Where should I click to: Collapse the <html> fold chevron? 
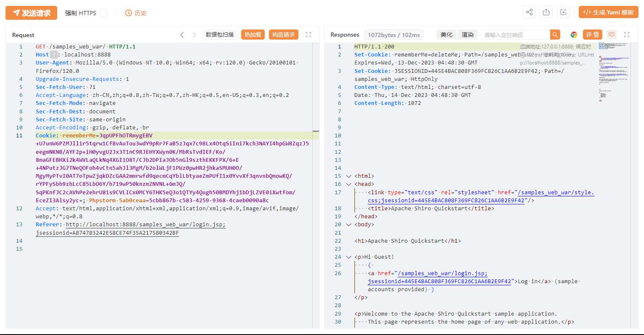point(349,176)
